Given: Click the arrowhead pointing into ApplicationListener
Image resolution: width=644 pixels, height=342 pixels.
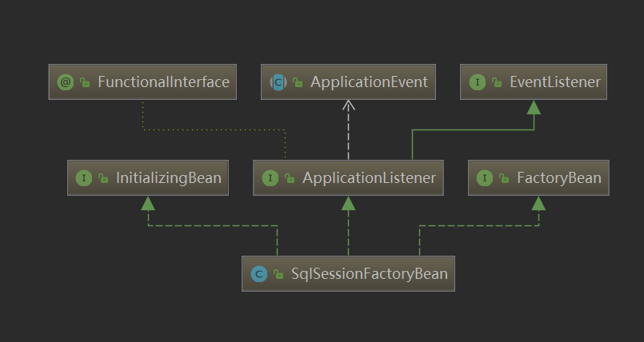Looking at the screenshot, I should pyautogui.click(x=348, y=204).
